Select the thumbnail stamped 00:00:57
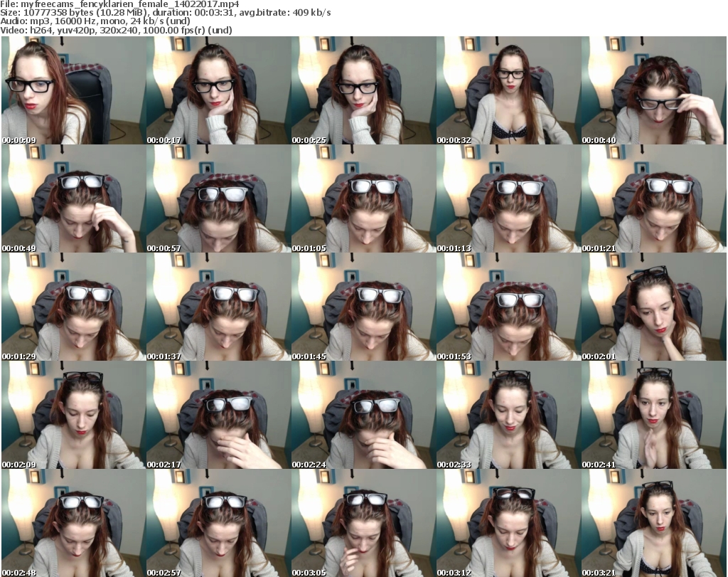The width and height of the screenshot is (728, 577). click(x=218, y=198)
